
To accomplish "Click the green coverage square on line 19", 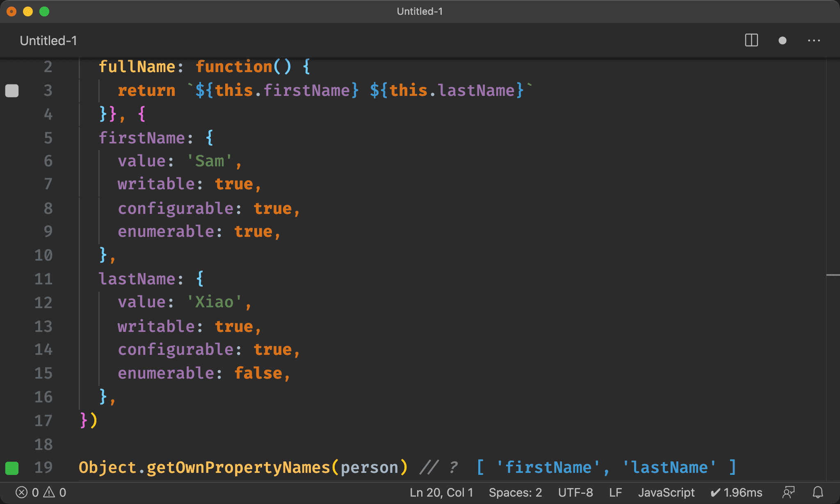I will 12,468.
